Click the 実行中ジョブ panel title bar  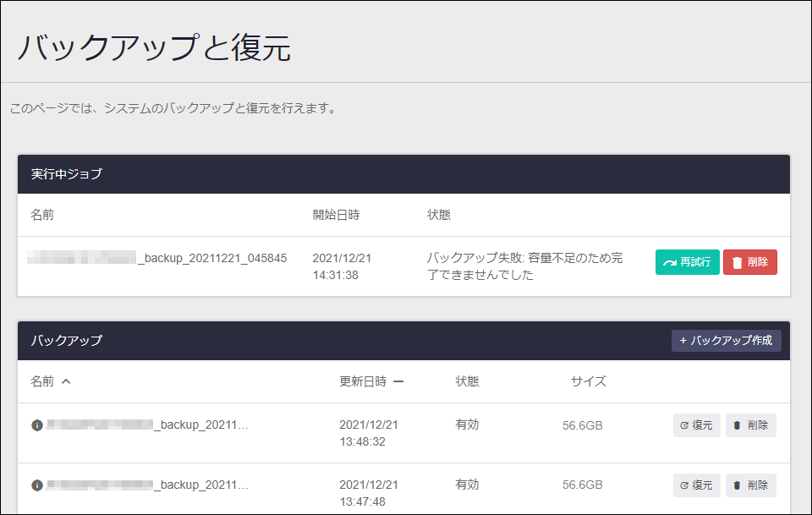pos(403,174)
